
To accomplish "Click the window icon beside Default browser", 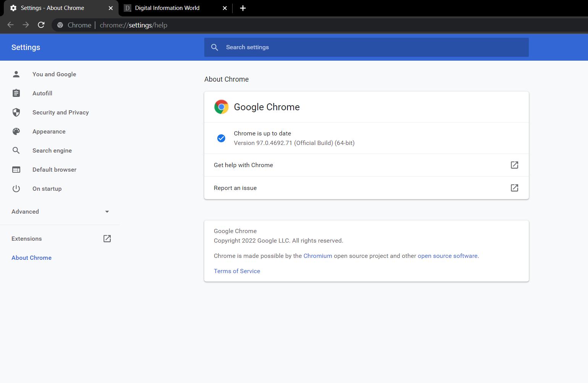I will 16,169.
